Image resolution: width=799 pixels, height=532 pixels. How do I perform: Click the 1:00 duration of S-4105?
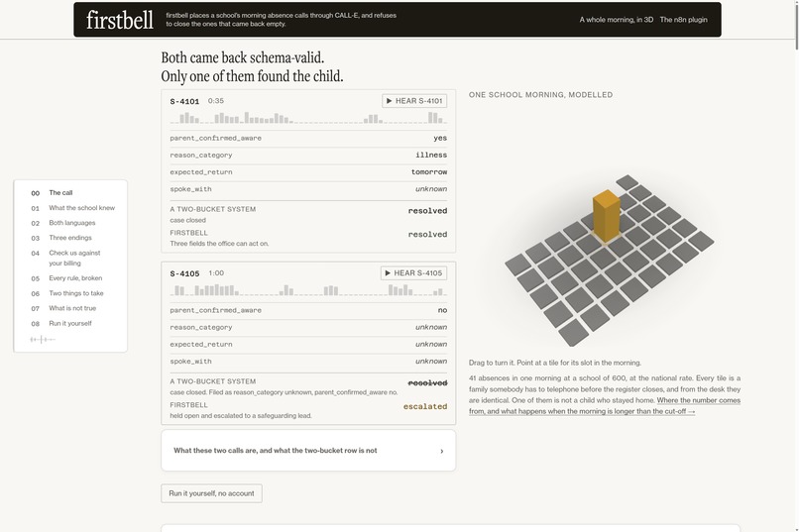216,272
